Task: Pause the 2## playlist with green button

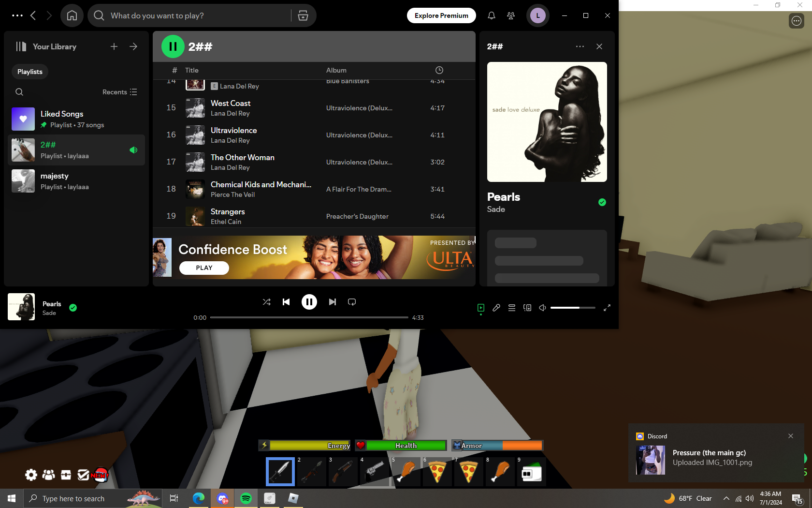Action: [x=173, y=46]
